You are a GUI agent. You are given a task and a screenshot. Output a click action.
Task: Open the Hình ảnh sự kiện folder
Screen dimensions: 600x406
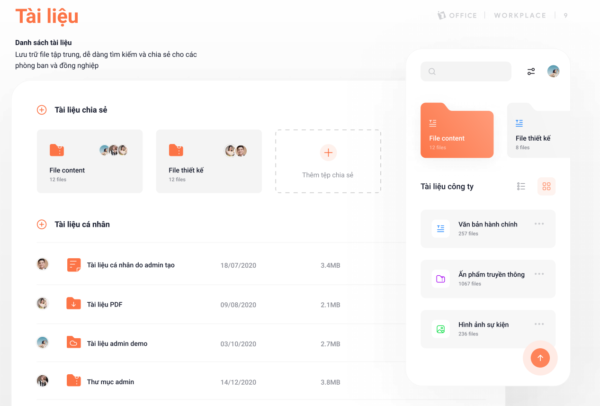[488, 329]
